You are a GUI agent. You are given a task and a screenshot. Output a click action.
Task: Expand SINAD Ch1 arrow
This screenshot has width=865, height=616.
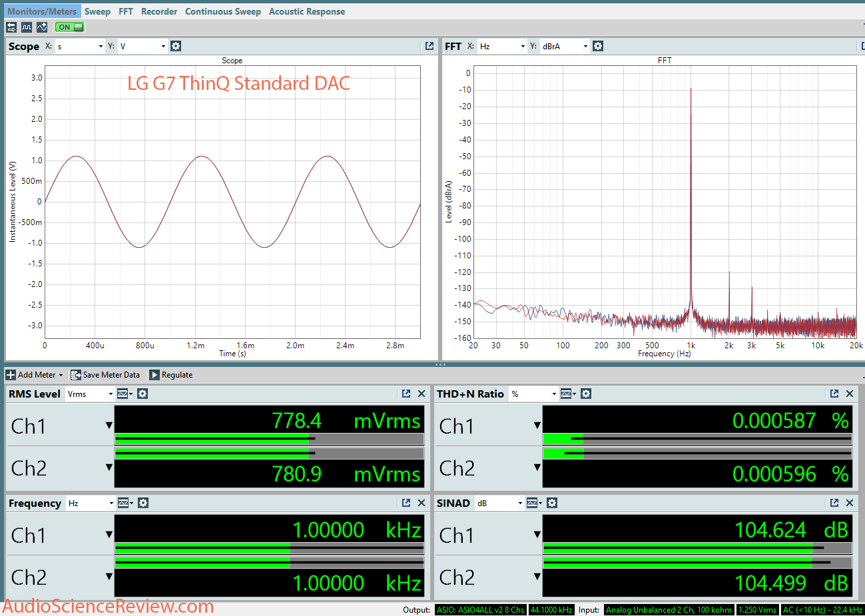click(x=537, y=534)
